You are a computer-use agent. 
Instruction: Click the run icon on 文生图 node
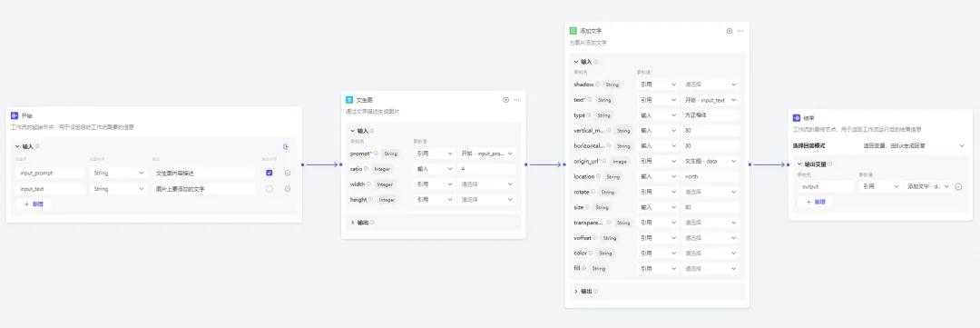pyautogui.click(x=505, y=100)
